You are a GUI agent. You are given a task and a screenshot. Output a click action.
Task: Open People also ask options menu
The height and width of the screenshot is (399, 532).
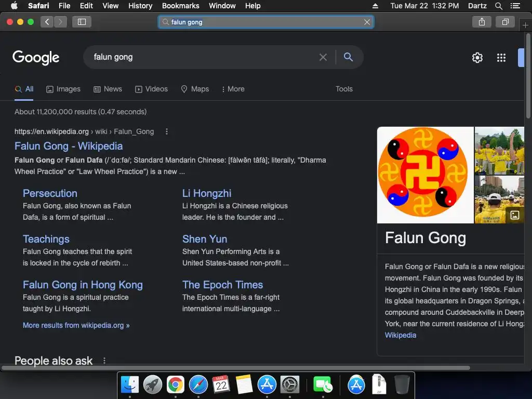click(x=104, y=361)
